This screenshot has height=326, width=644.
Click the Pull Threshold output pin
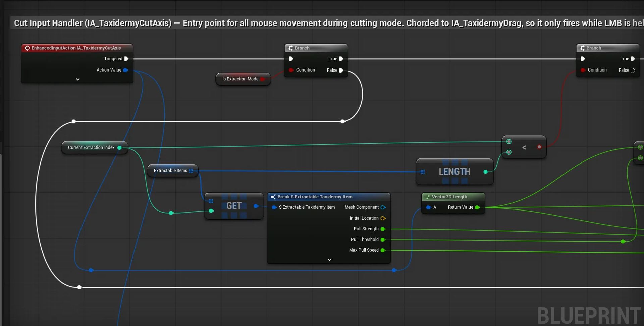(x=383, y=240)
